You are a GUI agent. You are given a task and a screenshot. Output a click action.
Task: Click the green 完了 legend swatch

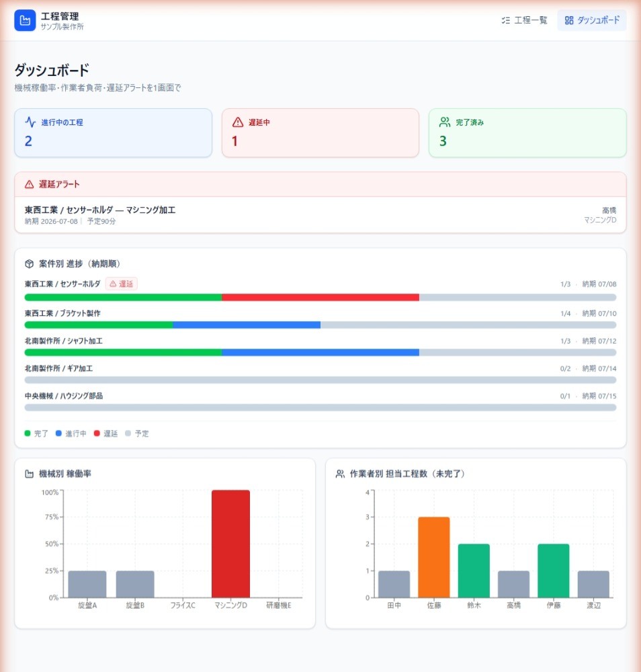click(x=28, y=433)
